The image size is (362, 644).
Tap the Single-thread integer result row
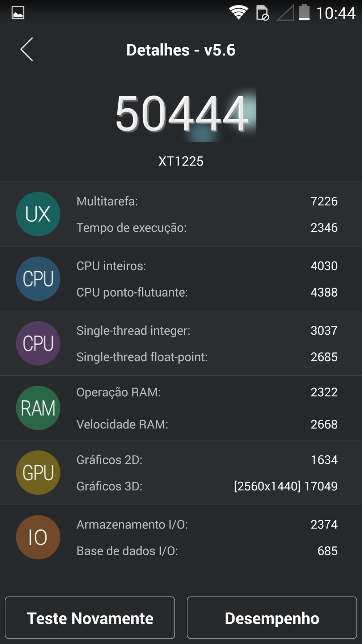tap(206, 330)
